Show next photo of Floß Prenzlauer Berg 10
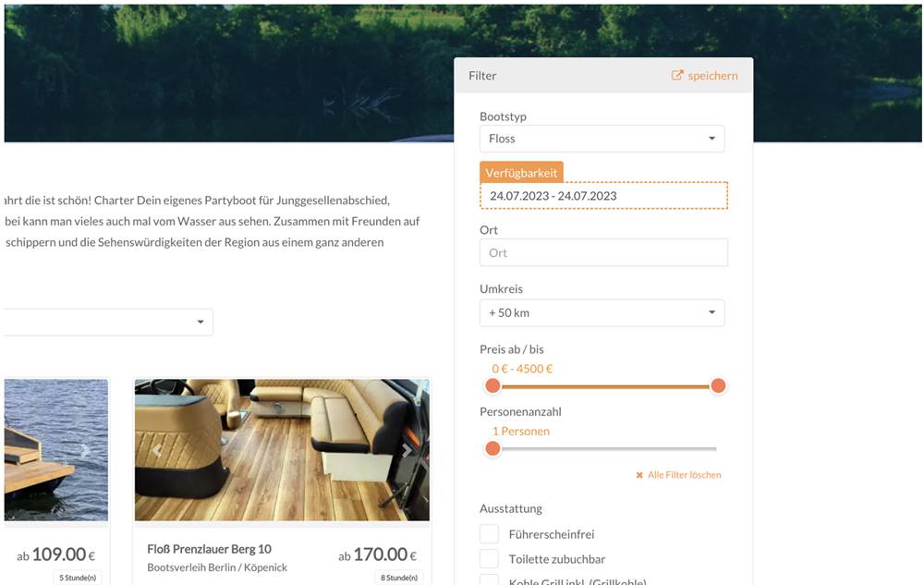The width and height of the screenshot is (924, 585). point(407,450)
